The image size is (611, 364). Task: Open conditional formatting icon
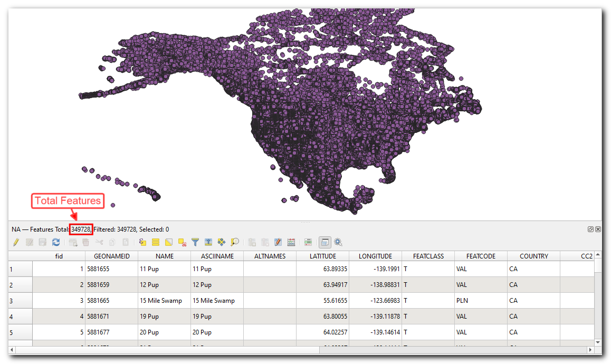click(x=308, y=243)
